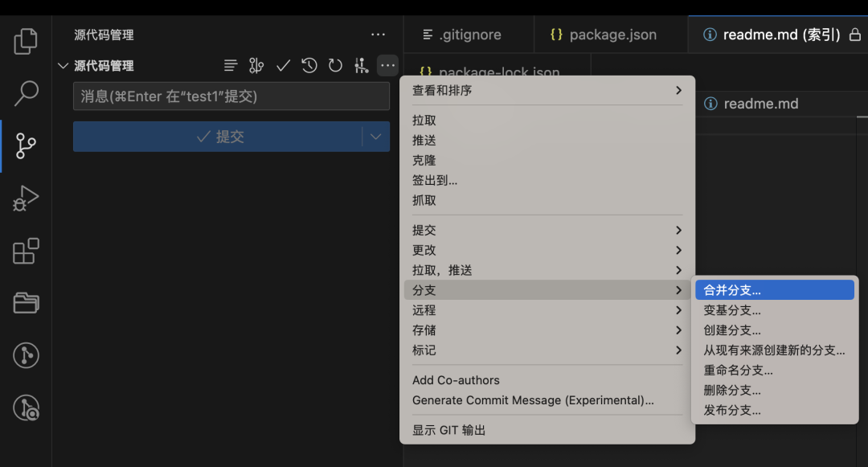Open the Extensions view
Image resolution: width=868 pixels, height=467 pixels.
[x=25, y=251]
